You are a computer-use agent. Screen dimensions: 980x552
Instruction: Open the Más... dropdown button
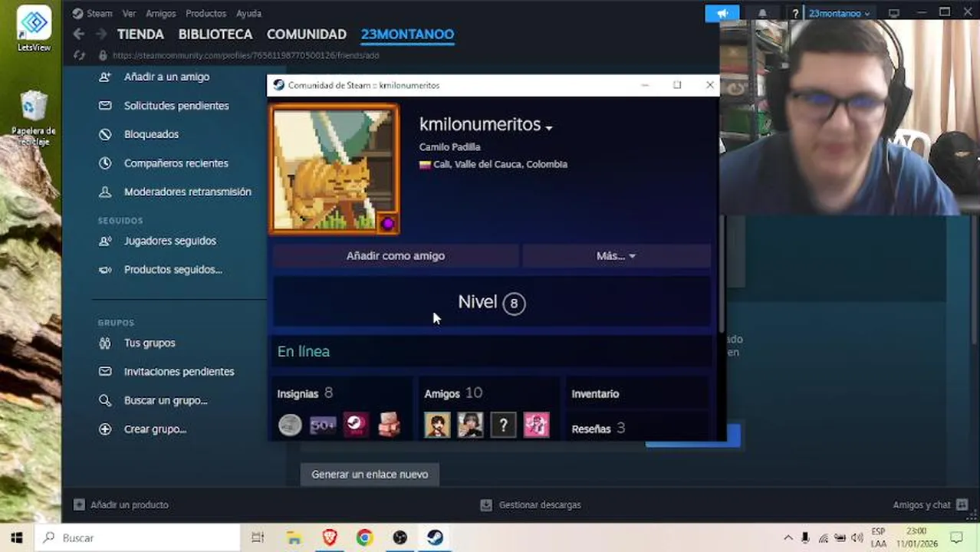coord(617,256)
